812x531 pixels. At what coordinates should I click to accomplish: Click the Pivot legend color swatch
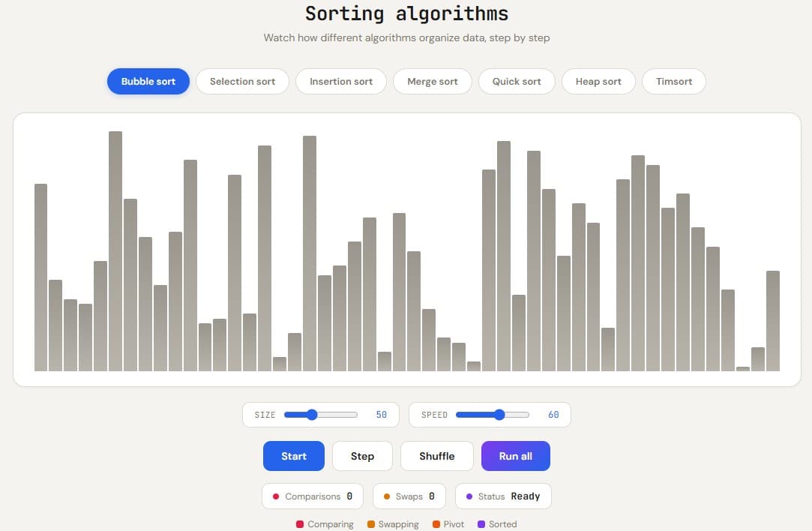pos(436,524)
